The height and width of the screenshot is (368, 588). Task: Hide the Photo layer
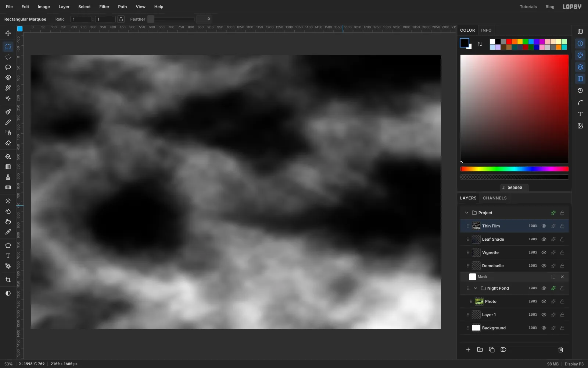pos(544,301)
